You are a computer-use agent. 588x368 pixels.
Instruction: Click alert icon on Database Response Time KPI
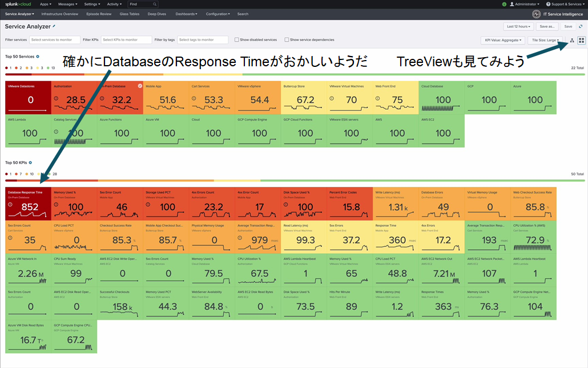coord(10,205)
